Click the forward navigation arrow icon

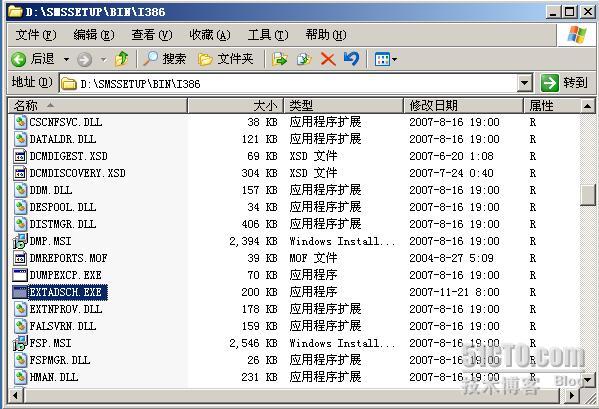(84, 59)
